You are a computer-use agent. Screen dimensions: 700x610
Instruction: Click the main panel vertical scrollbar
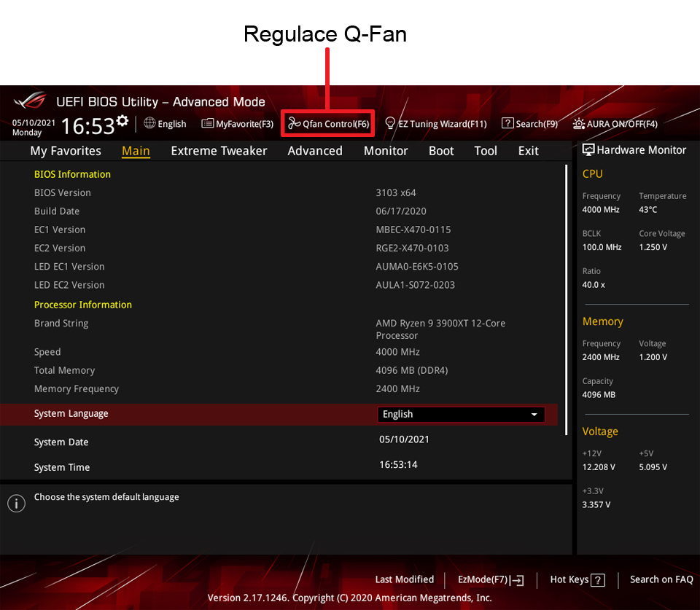(567, 299)
